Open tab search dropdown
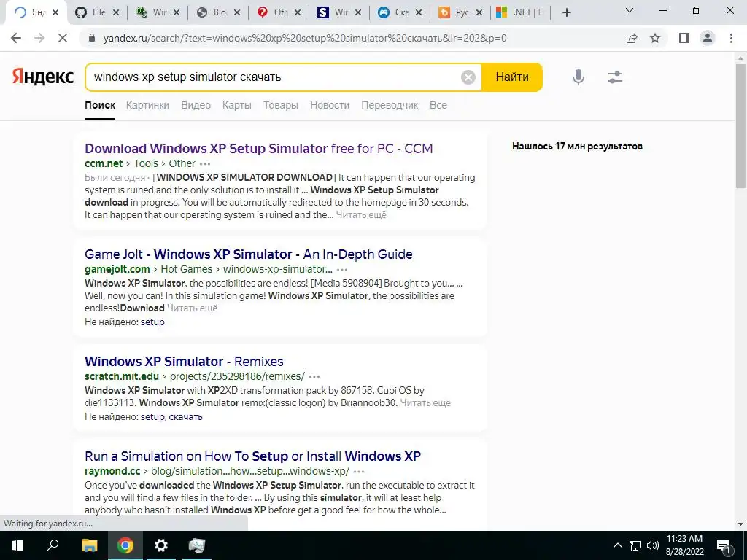The width and height of the screenshot is (747, 560). click(630, 10)
